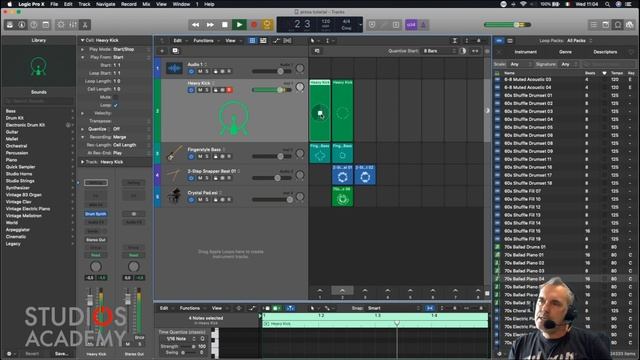Open the Editors scissors toolbar button
The width and height of the screenshot is (640, 360).
pos(85,25)
